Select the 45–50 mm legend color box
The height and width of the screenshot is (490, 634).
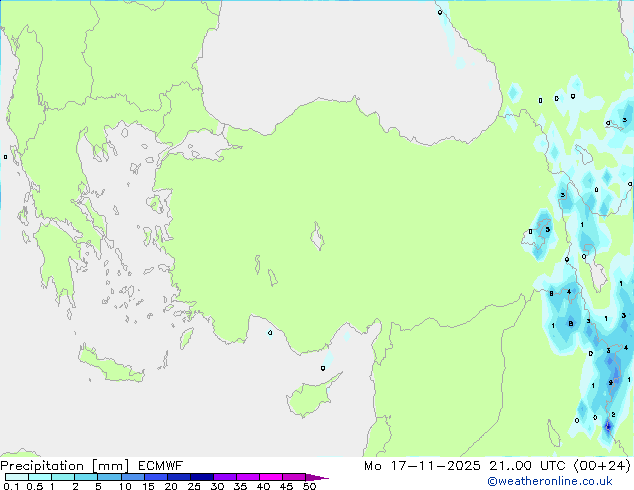tap(294, 477)
